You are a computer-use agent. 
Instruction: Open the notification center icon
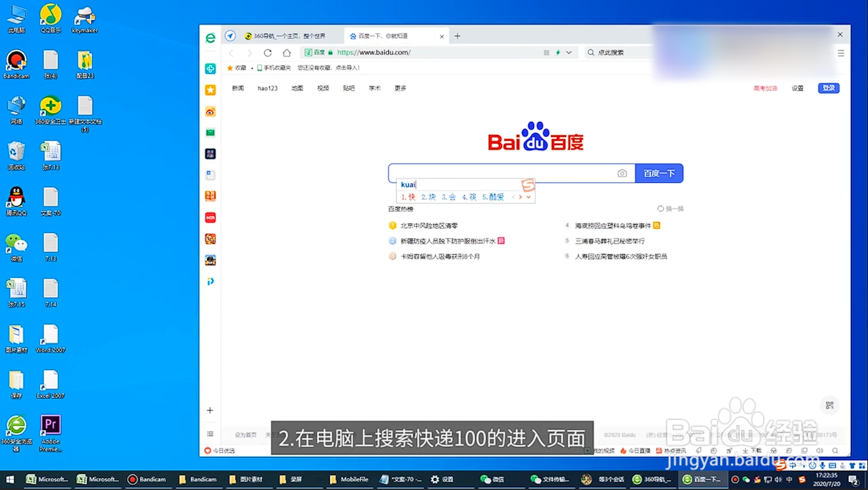[854, 479]
